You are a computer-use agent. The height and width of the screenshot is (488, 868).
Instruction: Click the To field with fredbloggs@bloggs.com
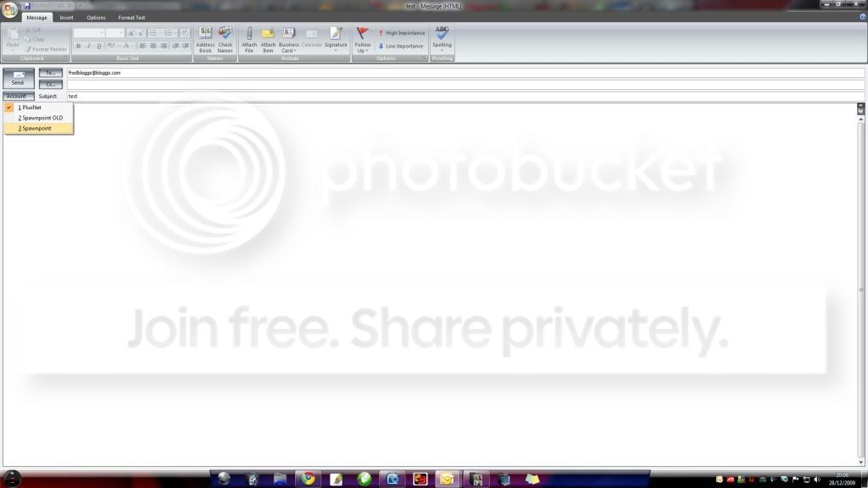click(465, 73)
